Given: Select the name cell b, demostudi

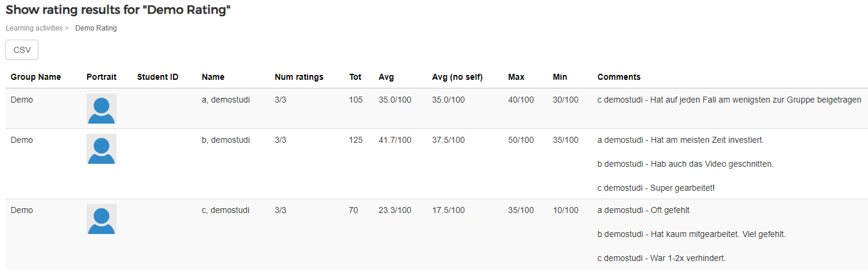Looking at the screenshot, I should coord(226,140).
